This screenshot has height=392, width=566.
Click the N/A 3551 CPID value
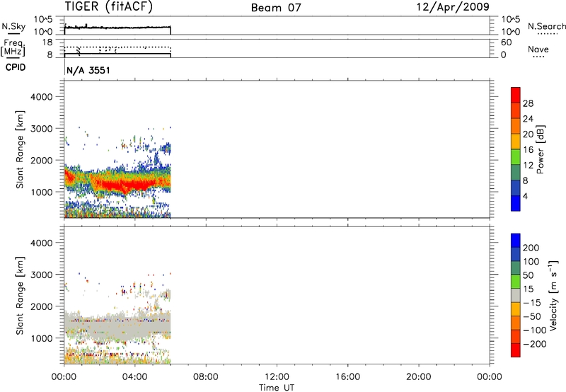point(88,70)
